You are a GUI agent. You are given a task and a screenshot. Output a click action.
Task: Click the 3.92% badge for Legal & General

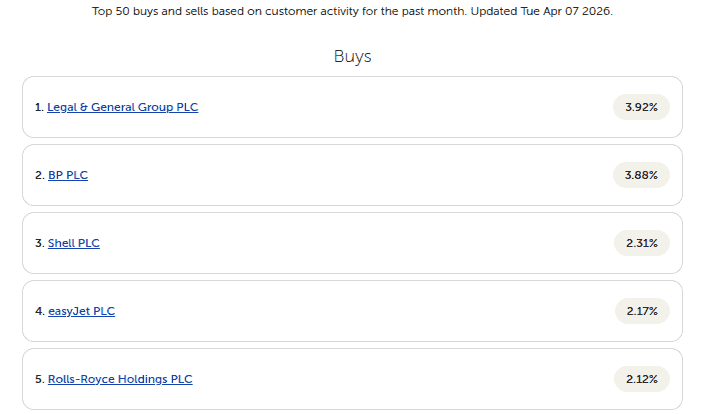(641, 107)
